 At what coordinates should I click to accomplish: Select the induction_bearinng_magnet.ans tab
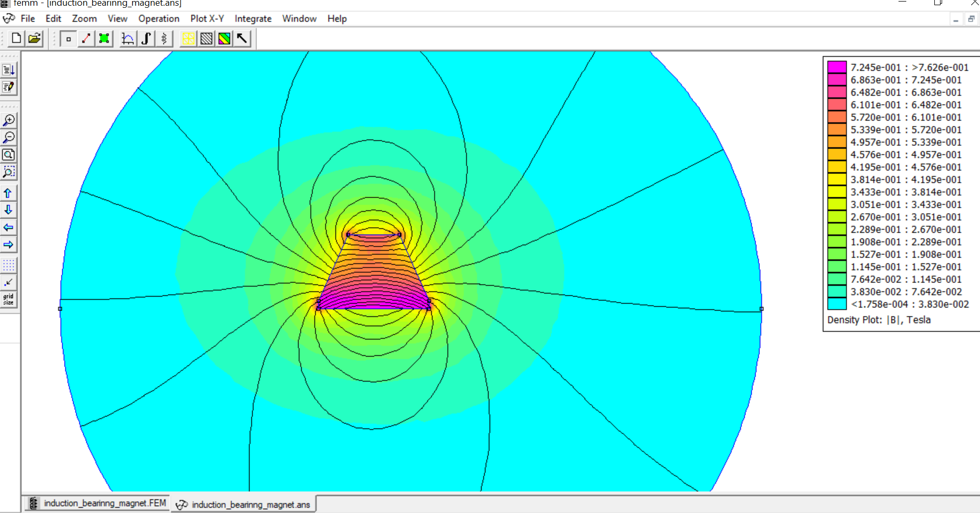tap(243, 504)
